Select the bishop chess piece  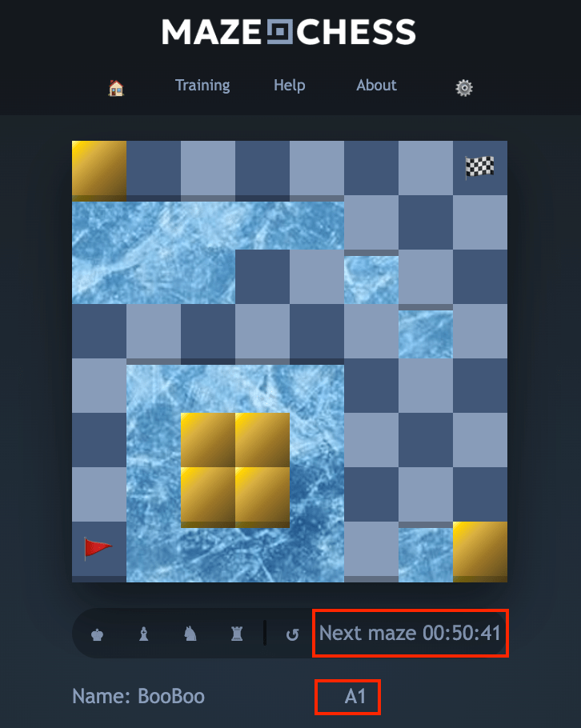click(x=144, y=634)
